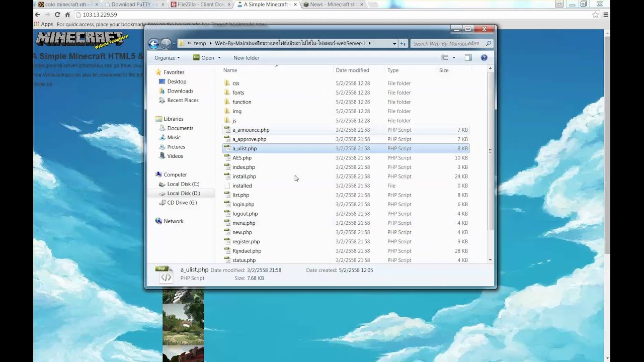Open Desktop in the navigation pane
This screenshot has width=644, height=362.
[x=177, y=81]
